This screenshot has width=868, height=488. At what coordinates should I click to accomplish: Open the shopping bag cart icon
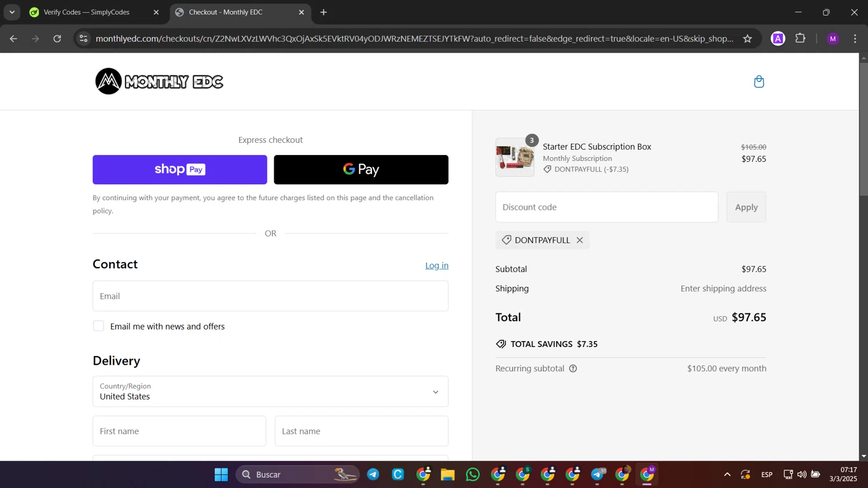[759, 82]
